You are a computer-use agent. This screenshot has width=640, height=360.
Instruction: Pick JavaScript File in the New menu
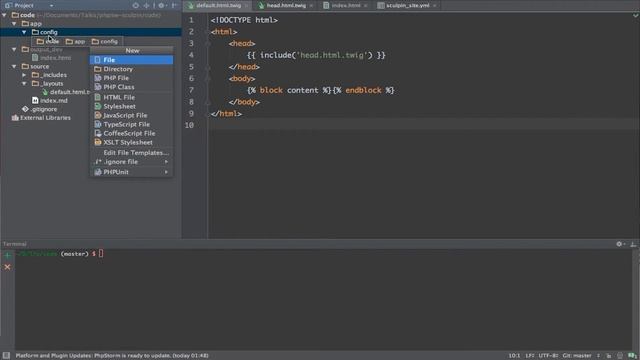click(x=131, y=115)
